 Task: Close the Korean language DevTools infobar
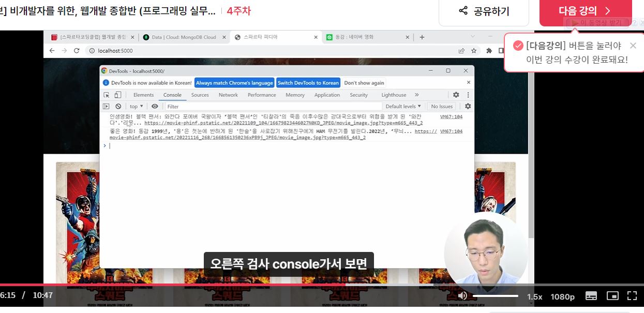469,82
